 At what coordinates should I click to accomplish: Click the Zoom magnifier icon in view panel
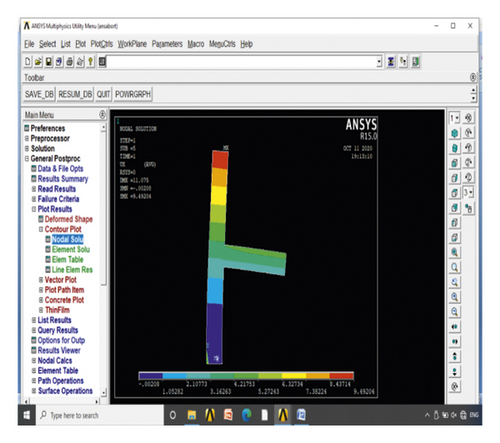tap(454, 267)
